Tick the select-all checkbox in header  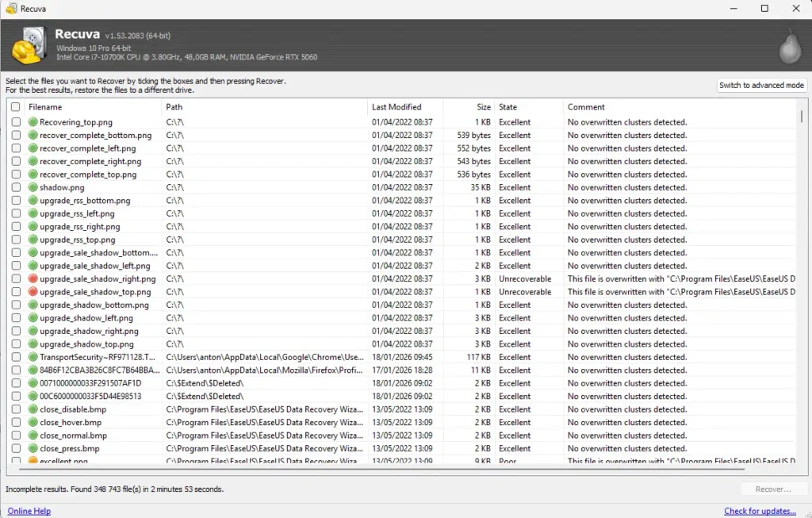(x=16, y=107)
